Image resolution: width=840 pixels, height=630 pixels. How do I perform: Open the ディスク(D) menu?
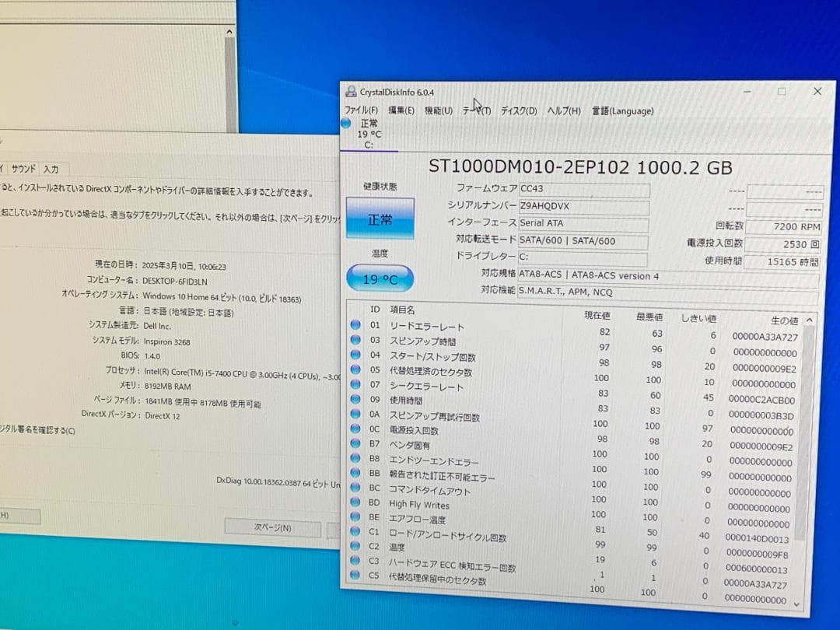coord(520,110)
